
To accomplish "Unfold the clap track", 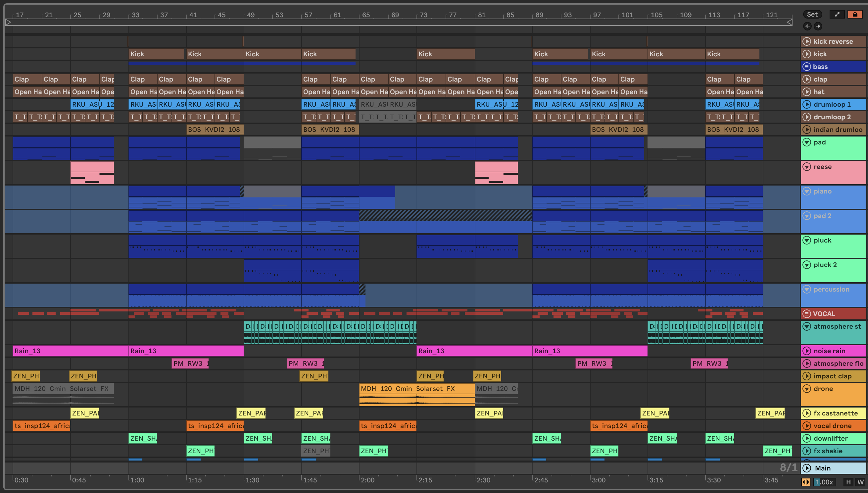I will (x=807, y=79).
